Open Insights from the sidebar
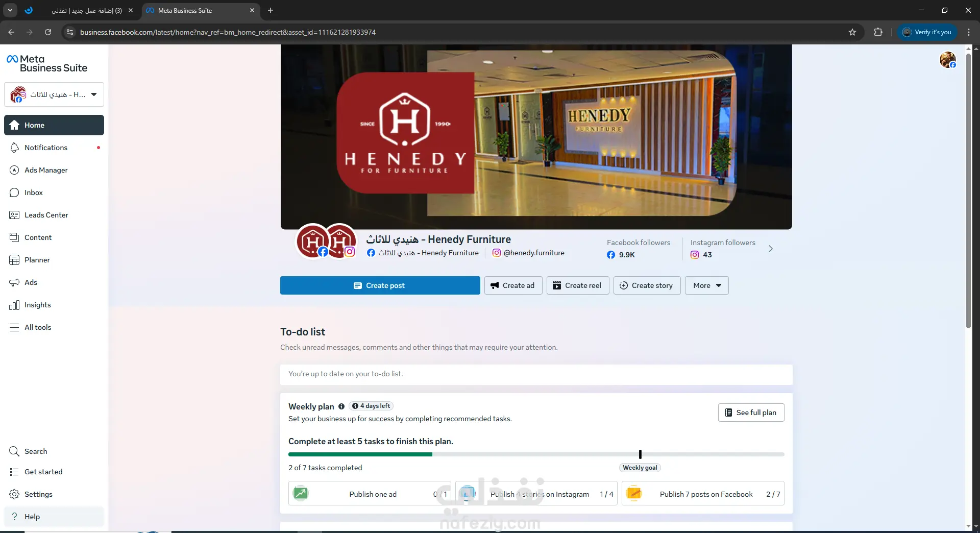Image resolution: width=980 pixels, height=533 pixels. pyautogui.click(x=54, y=305)
